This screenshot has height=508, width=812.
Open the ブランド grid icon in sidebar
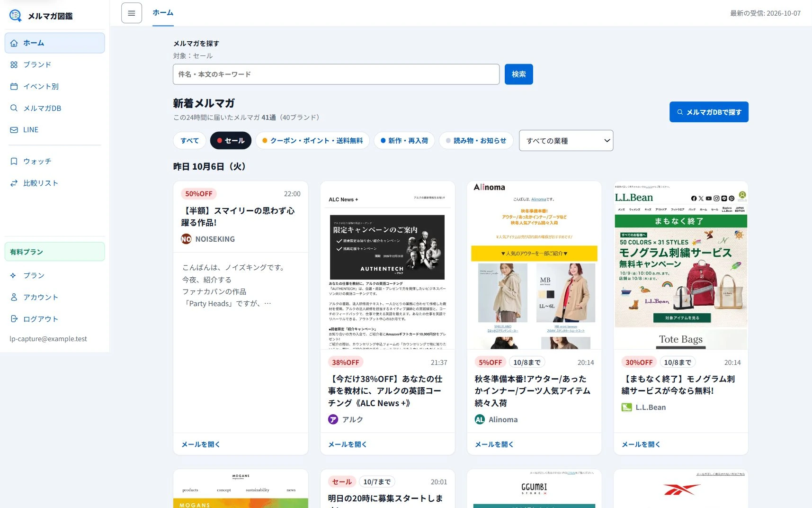pos(14,65)
